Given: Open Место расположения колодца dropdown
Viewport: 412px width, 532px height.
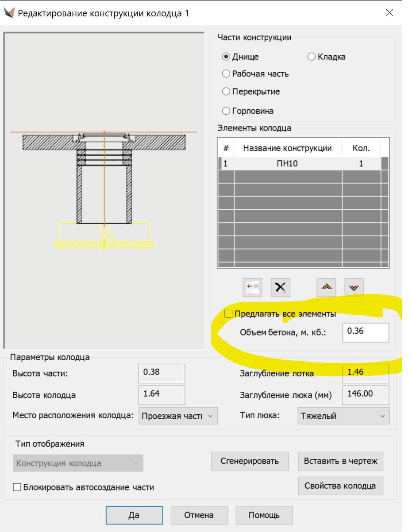Looking at the screenshot, I should tap(178, 416).
